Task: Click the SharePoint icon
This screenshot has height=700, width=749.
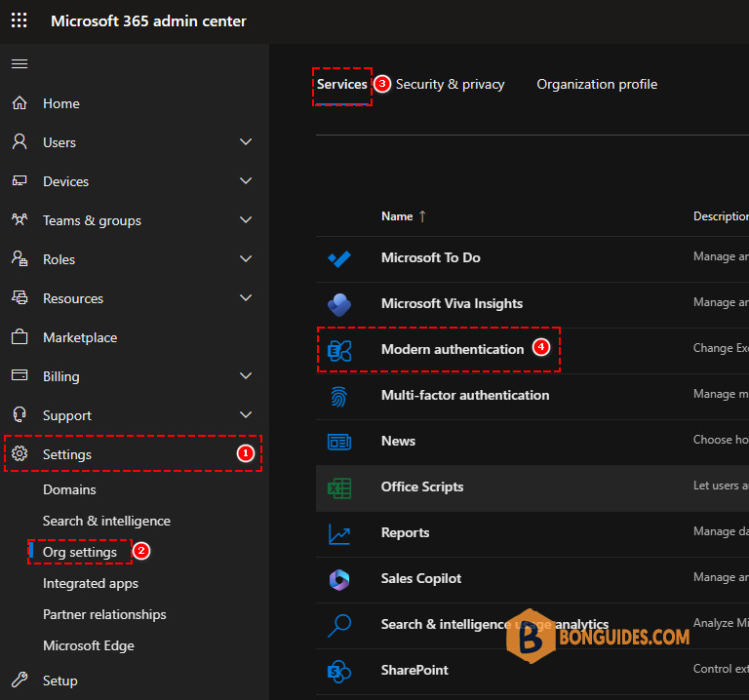Action: pyautogui.click(x=339, y=672)
